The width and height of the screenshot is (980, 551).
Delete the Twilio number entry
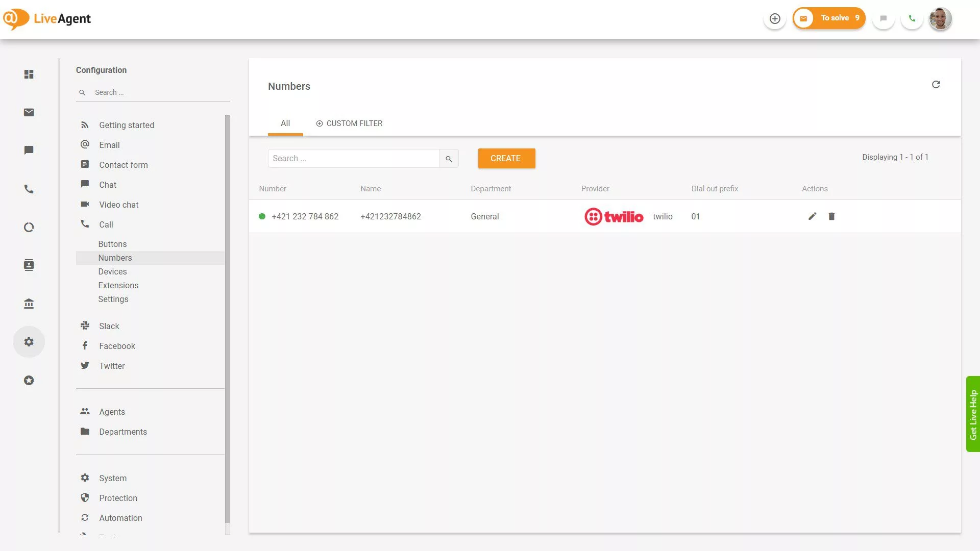[x=831, y=216]
